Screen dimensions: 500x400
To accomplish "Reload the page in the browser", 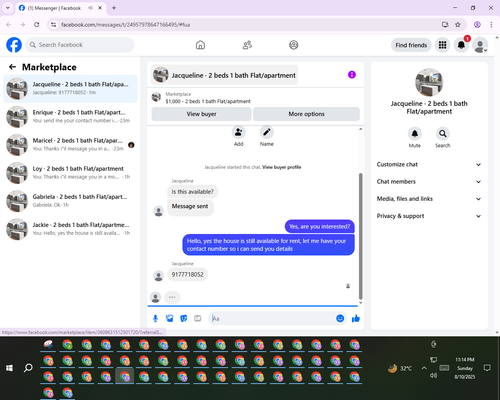I will 37,25.
